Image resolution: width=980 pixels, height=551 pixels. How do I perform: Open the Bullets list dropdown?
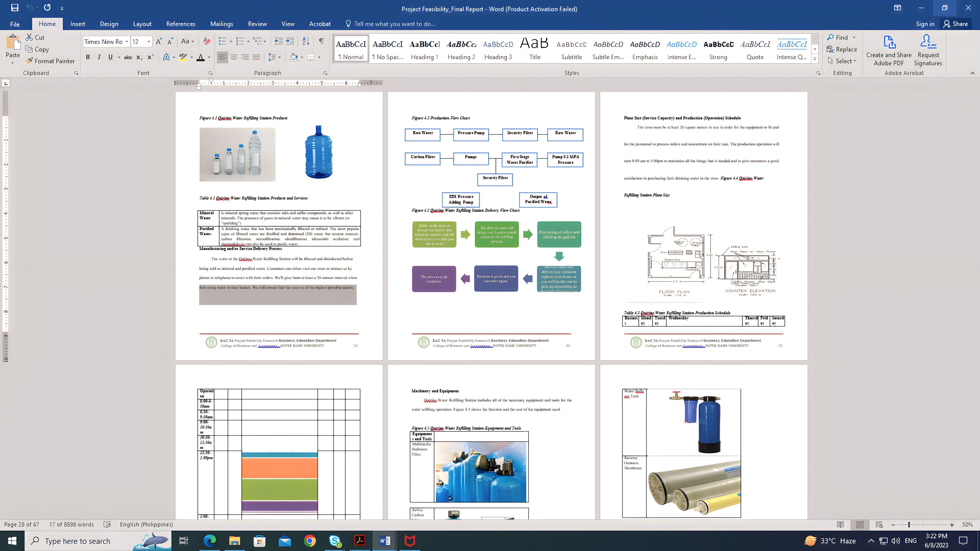[x=231, y=41]
